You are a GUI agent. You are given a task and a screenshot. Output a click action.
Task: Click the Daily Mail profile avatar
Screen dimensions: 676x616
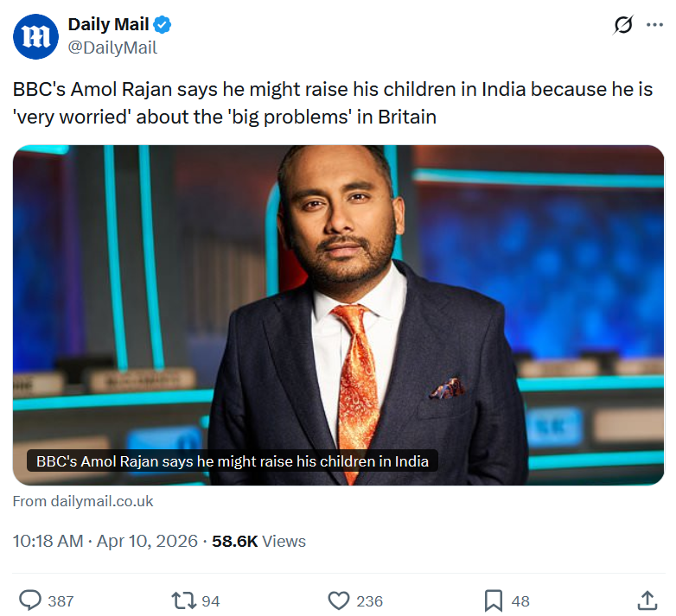[35, 36]
